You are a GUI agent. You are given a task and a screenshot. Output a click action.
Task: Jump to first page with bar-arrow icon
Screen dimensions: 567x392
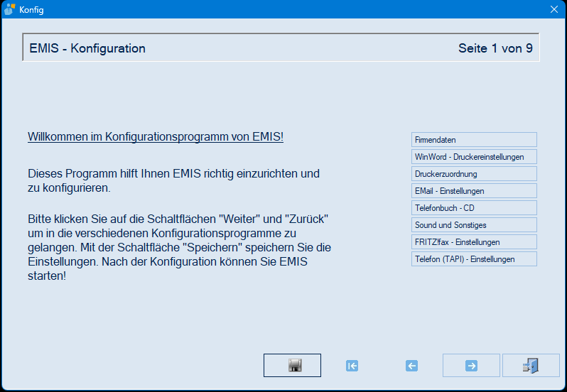pyautogui.click(x=352, y=366)
